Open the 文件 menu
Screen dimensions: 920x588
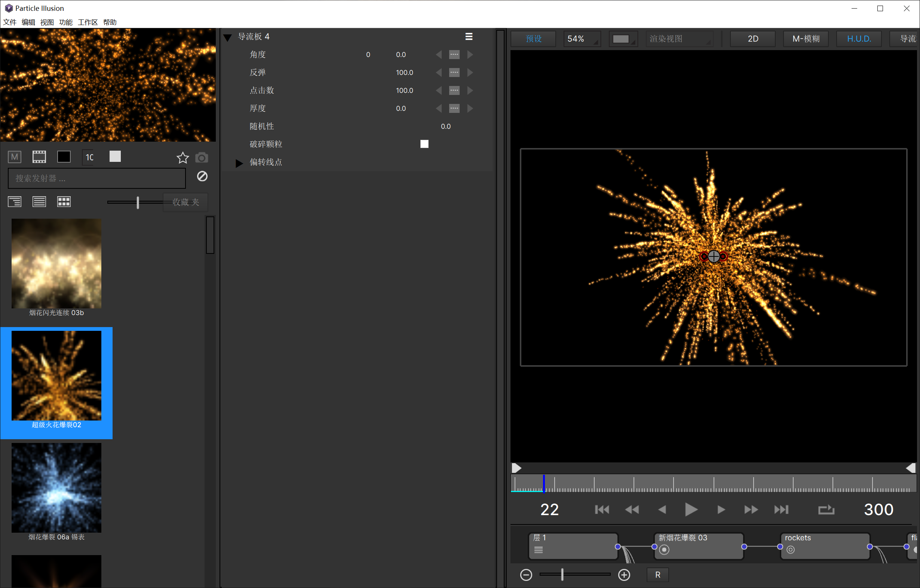[x=10, y=22]
